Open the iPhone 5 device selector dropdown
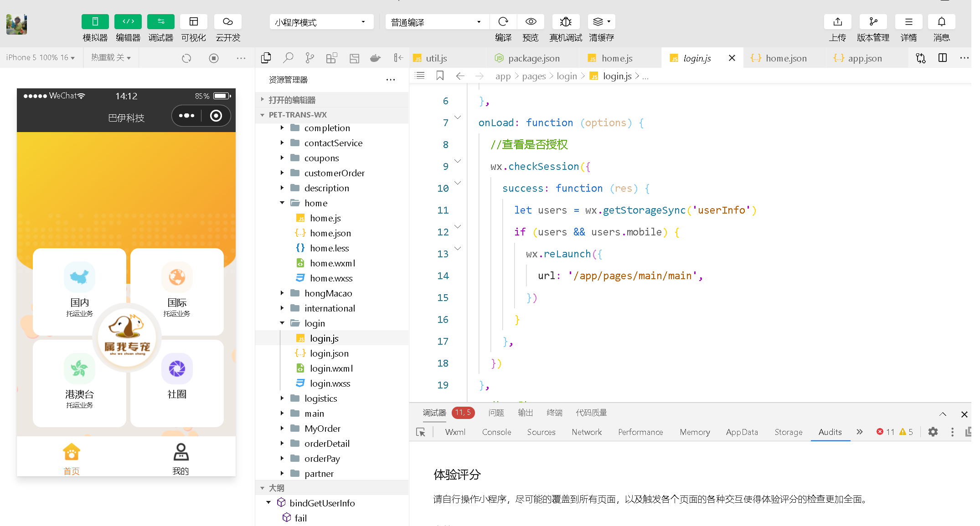The image size is (980, 526). coord(40,58)
